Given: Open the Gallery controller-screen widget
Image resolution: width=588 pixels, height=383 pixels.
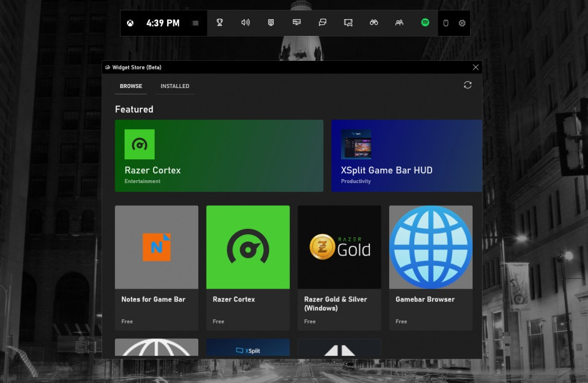Looking at the screenshot, I should pyautogui.click(x=349, y=23).
